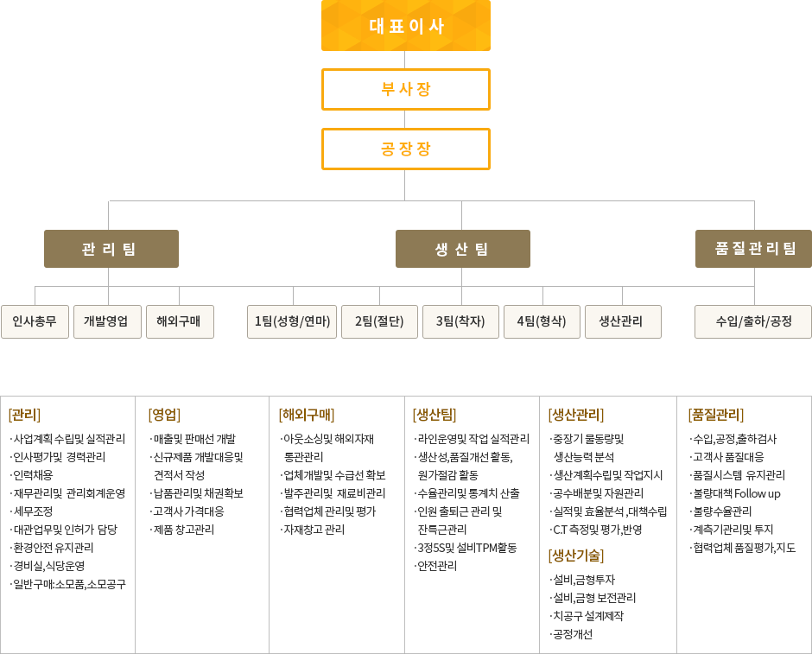Click the 불량수율관리 line

[720, 511]
